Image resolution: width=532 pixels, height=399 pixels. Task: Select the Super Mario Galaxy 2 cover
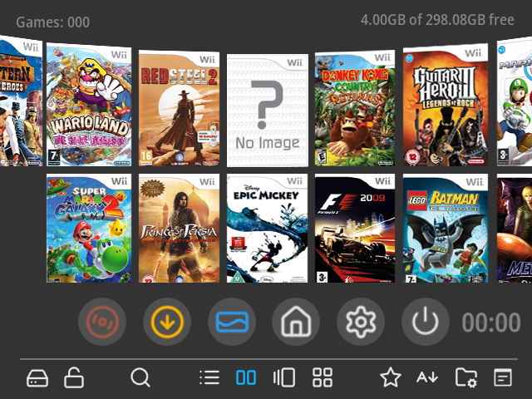pyautogui.click(x=89, y=229)
